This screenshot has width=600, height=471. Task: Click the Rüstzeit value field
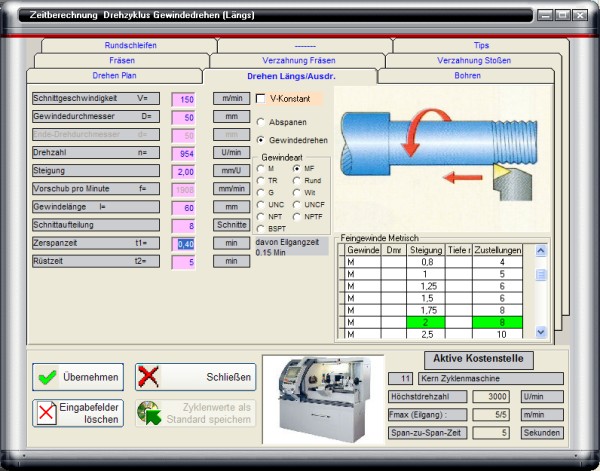[x=183, y=262]
